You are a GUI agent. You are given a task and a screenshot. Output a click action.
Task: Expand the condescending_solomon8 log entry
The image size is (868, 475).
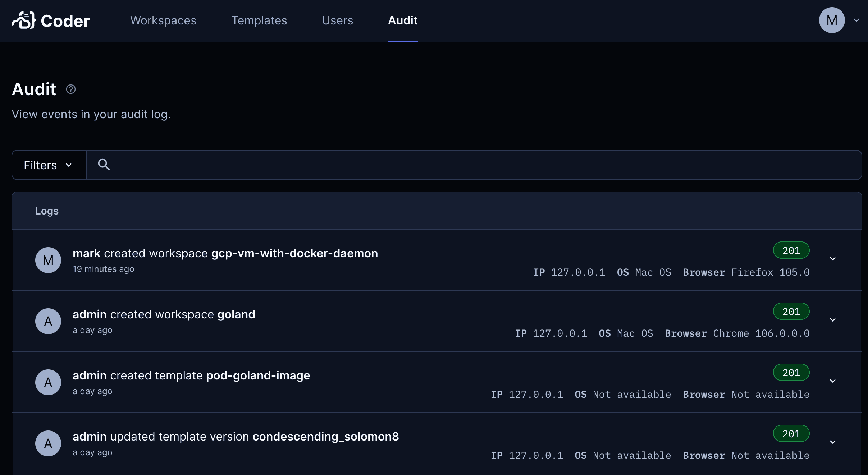(x=833, y=442)
